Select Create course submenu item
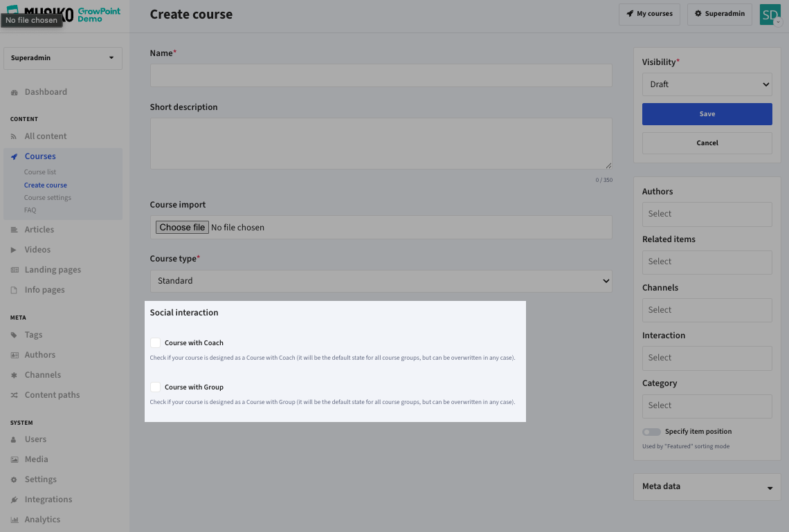This screenshot has width=789, height=532. pos(45,185)
